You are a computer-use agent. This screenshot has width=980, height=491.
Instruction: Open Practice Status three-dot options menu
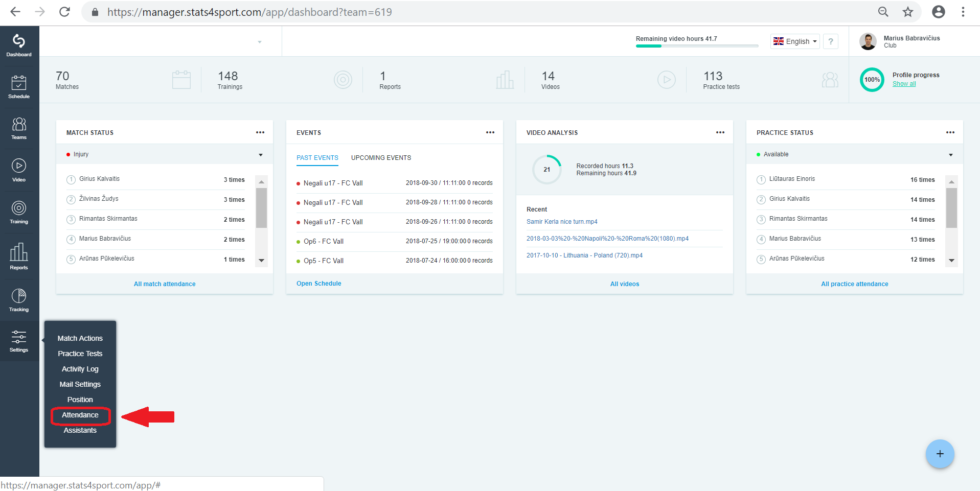point(950,132)
